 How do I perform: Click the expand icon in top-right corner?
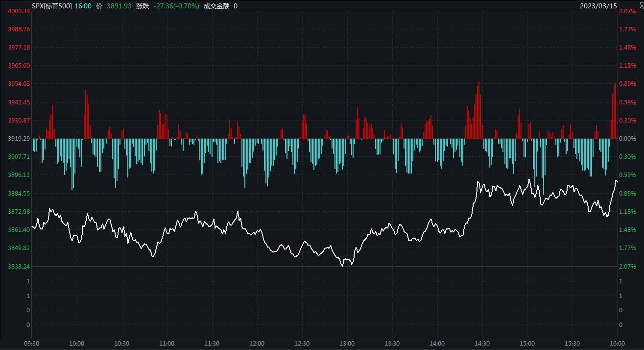coord(641,5)
